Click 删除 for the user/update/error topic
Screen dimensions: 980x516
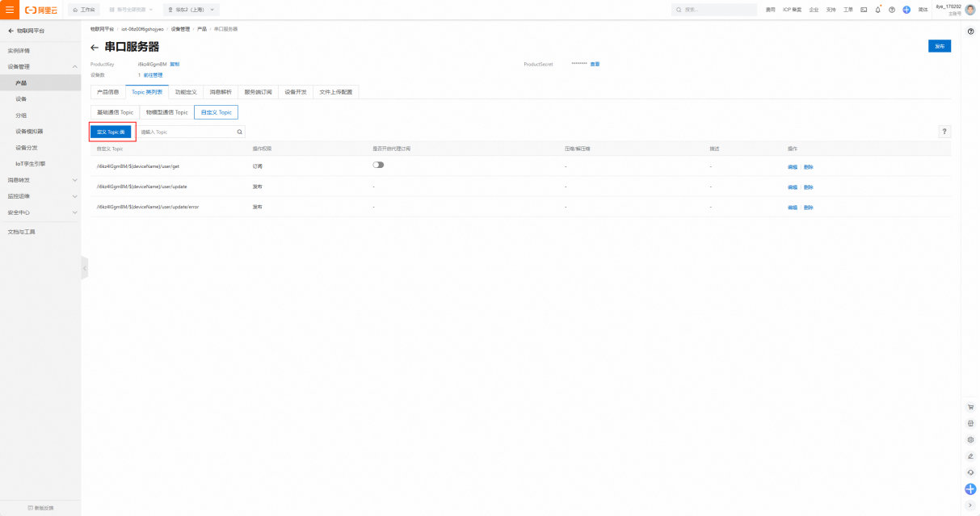pos(808,208)
